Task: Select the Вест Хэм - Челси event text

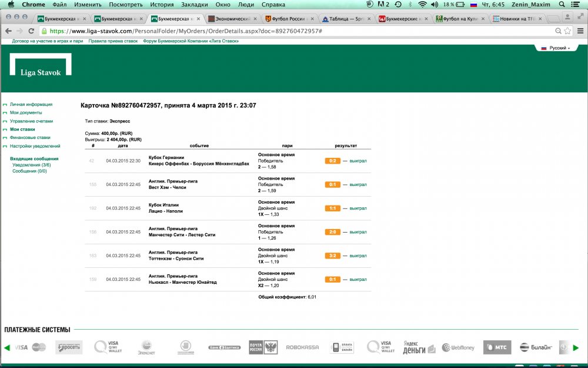Action: pos(167,187)
